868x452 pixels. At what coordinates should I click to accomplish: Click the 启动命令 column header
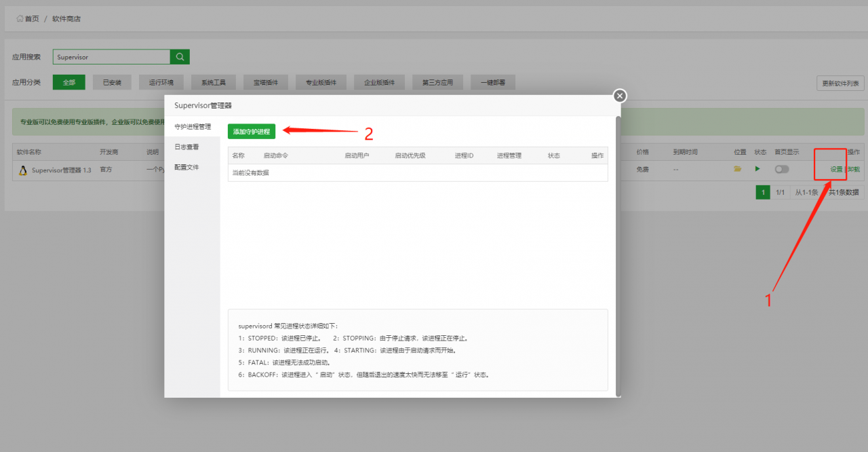[275, 155]
